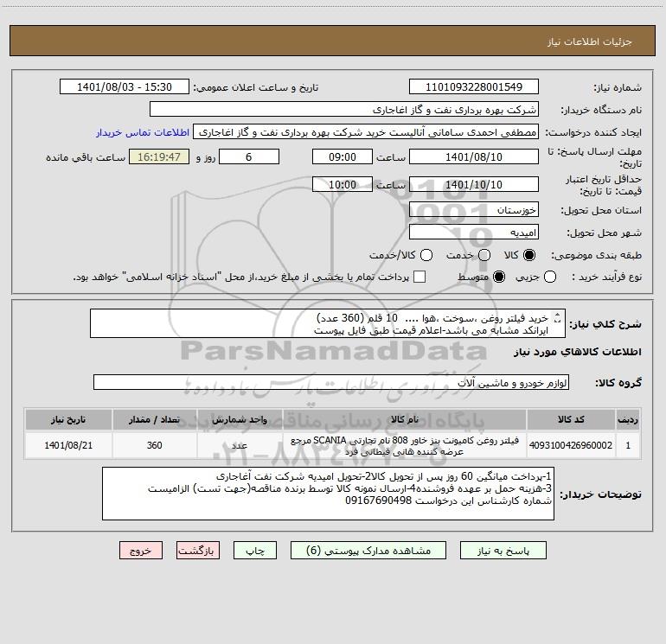Select the کالا/خدمت radio button
This screenshot has width=666, height=644.
[x=426, y=255]
